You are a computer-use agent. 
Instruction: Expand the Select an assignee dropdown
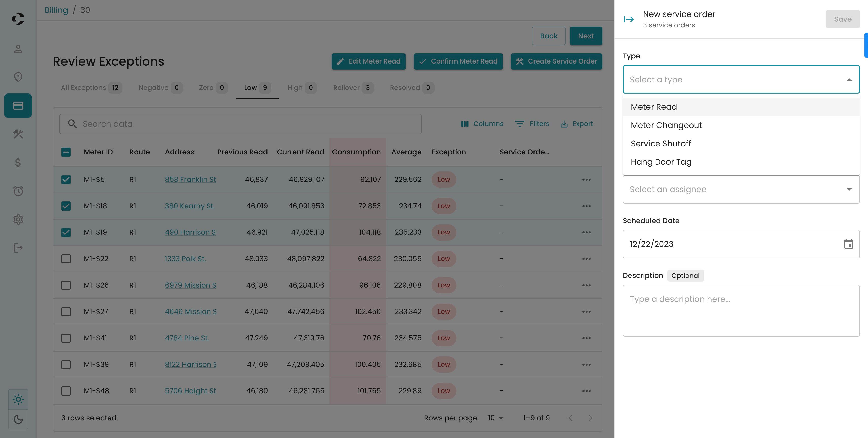tap(741, 189)
